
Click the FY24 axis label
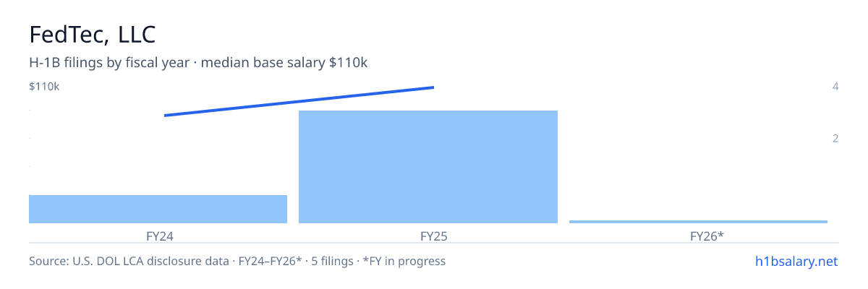[159, 236]
